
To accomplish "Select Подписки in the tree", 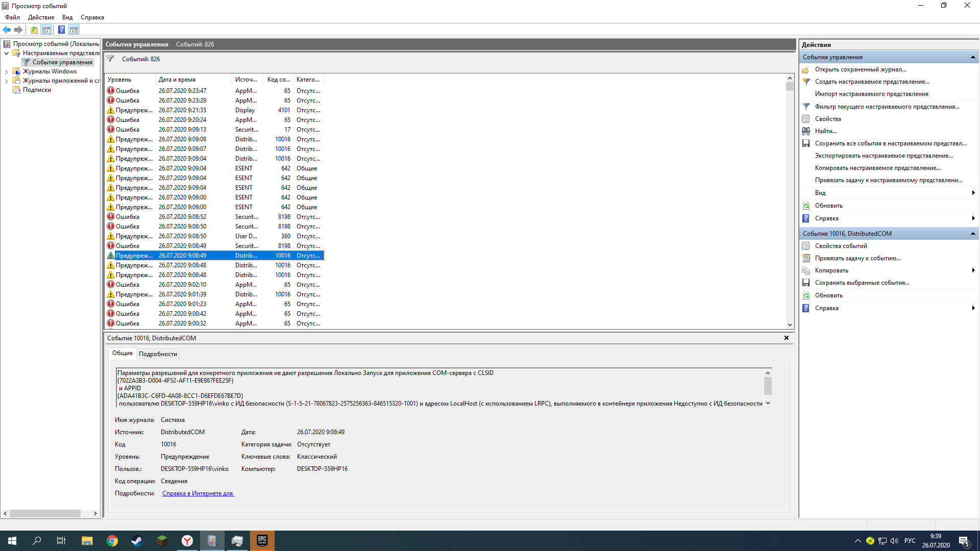I will [x=37, y=90].
